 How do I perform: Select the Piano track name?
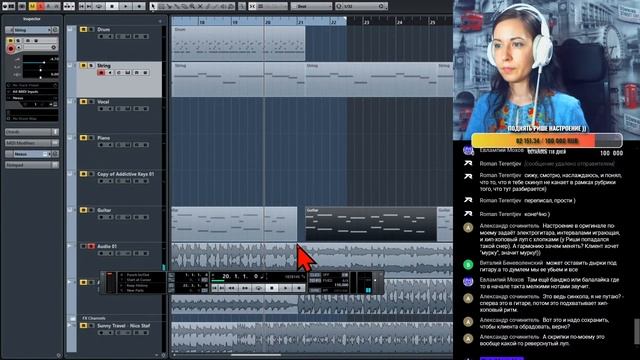103,138
